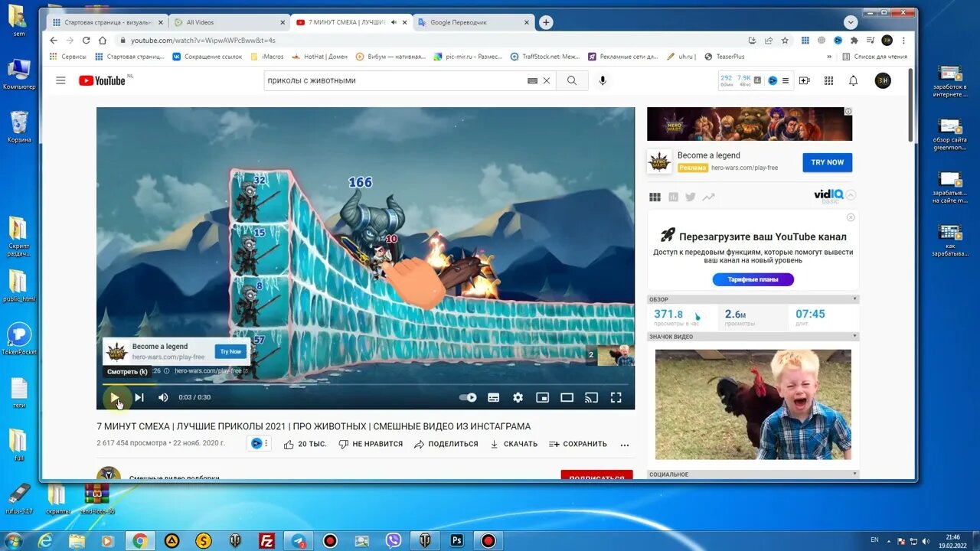Open FileZilla from the taskbar
The image size is (980, 551).
pos(267,541)
